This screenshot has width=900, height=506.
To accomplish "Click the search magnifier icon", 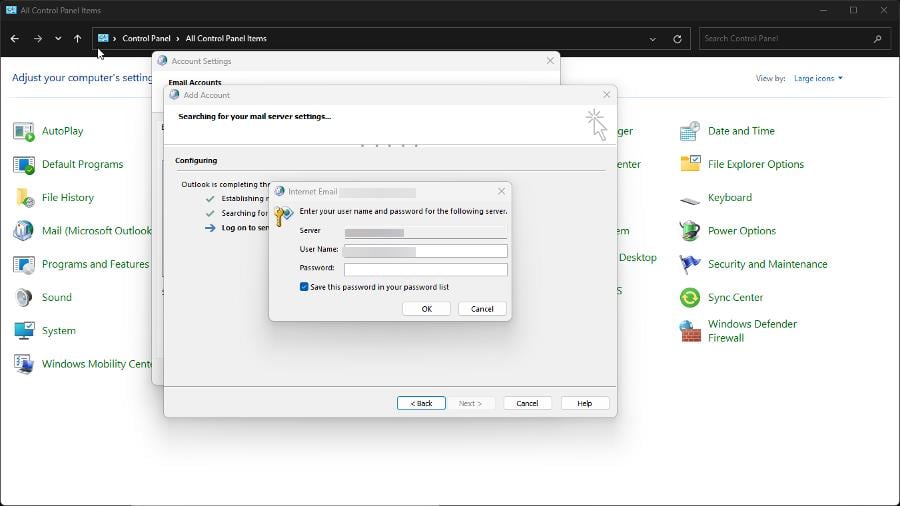I will (x=877, y=39).
